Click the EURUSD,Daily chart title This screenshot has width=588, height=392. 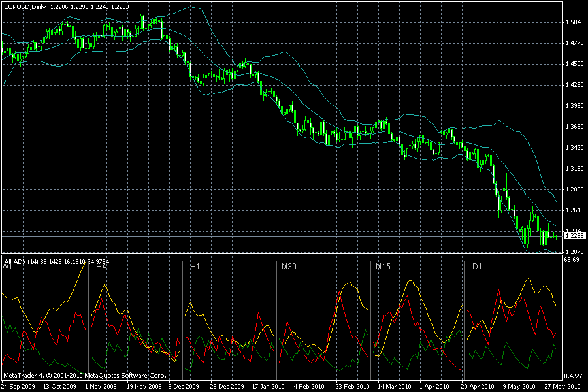pyautogui.click(x=25, y=7)
